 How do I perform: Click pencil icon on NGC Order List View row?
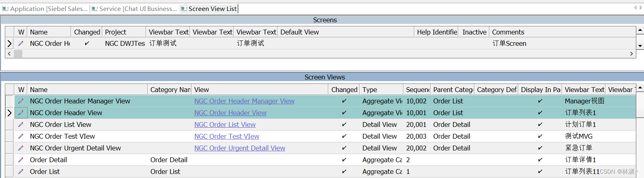click(21, 124)
